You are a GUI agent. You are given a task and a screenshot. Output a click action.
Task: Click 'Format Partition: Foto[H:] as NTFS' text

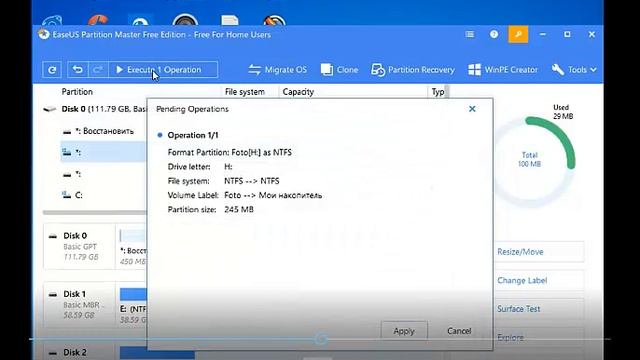[230, 153]
